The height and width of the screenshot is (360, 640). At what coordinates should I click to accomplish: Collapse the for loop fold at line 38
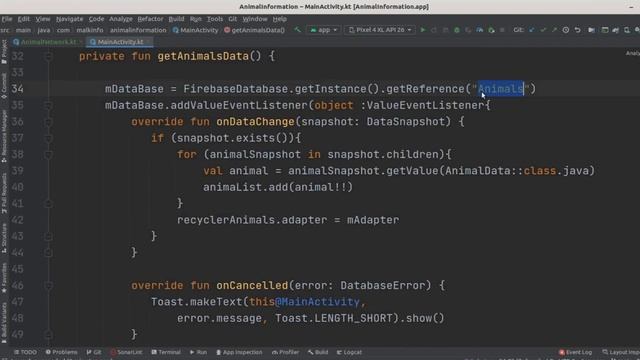(x=48, y=154)
